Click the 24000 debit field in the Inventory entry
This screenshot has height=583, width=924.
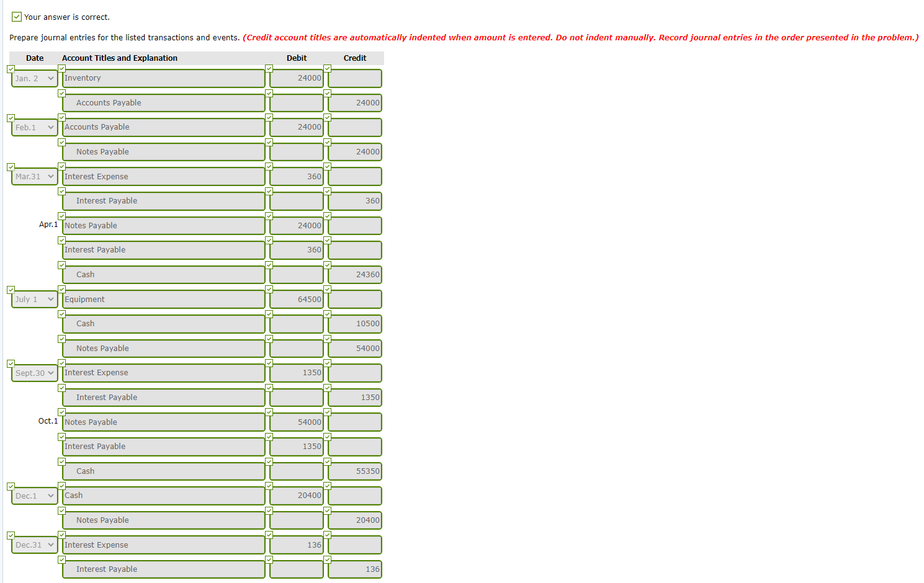pos(296,78)
